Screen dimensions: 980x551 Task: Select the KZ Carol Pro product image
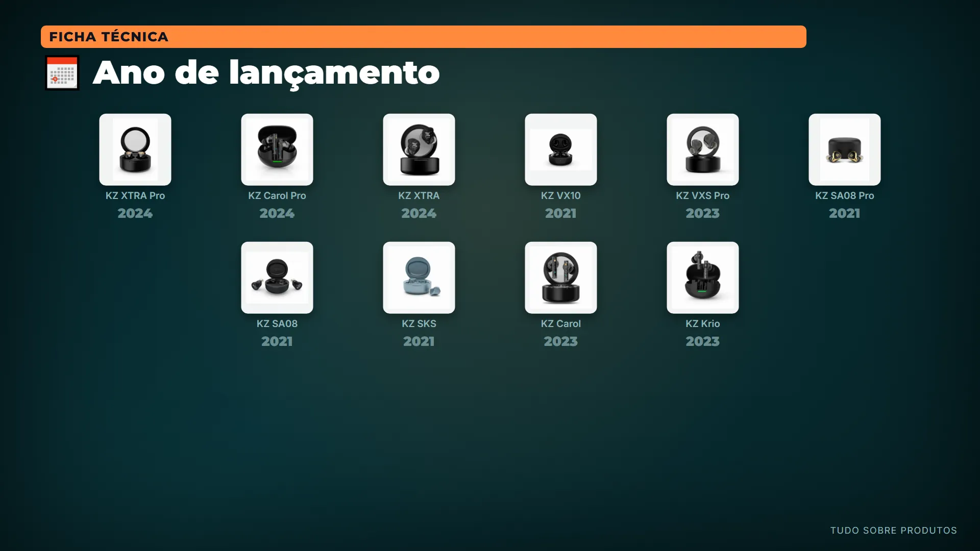pos(277,149)
